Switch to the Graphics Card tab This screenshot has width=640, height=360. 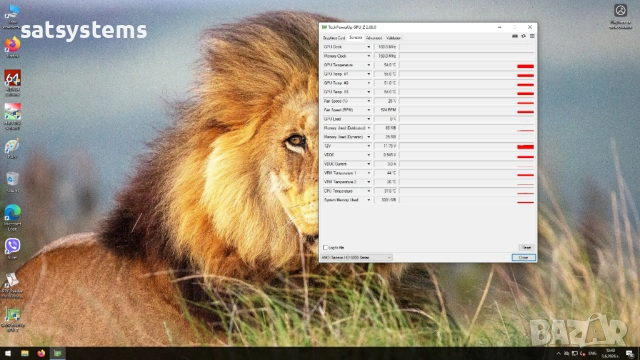[x=334, y=38]
